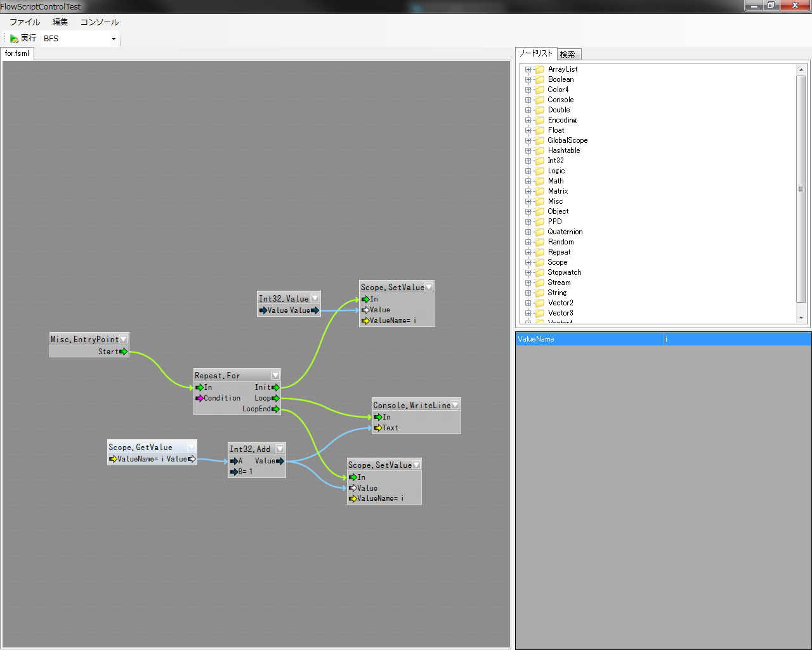Expand the Repeat folder in node list
The height and width of the screenshot is (650, 812).
point(528,252)
